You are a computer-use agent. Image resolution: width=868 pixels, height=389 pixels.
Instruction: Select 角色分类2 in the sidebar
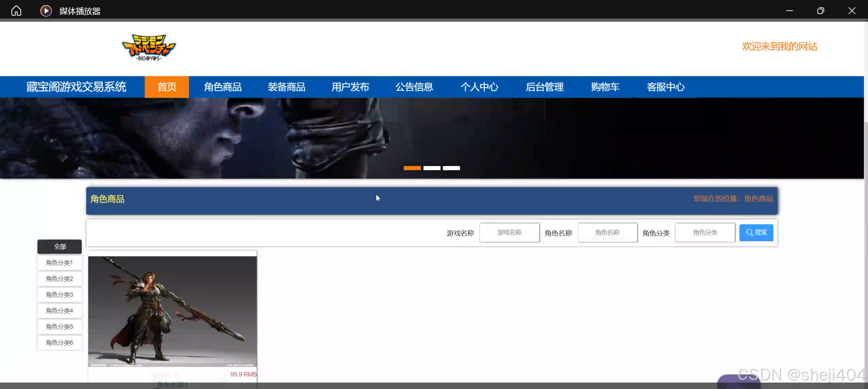pyautogui.click(x=60, y=279)
